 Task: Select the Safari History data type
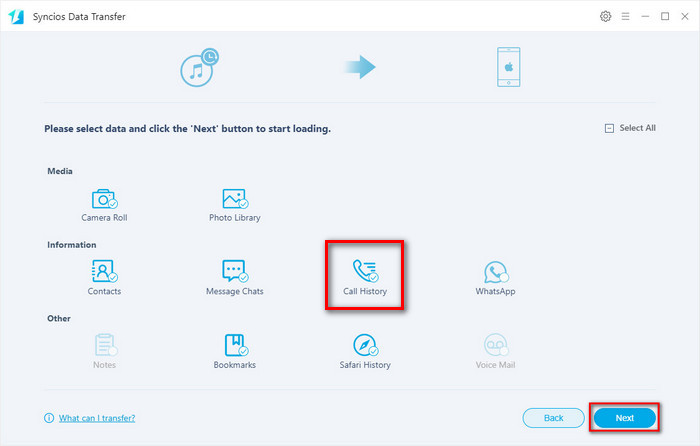[365, 351]
